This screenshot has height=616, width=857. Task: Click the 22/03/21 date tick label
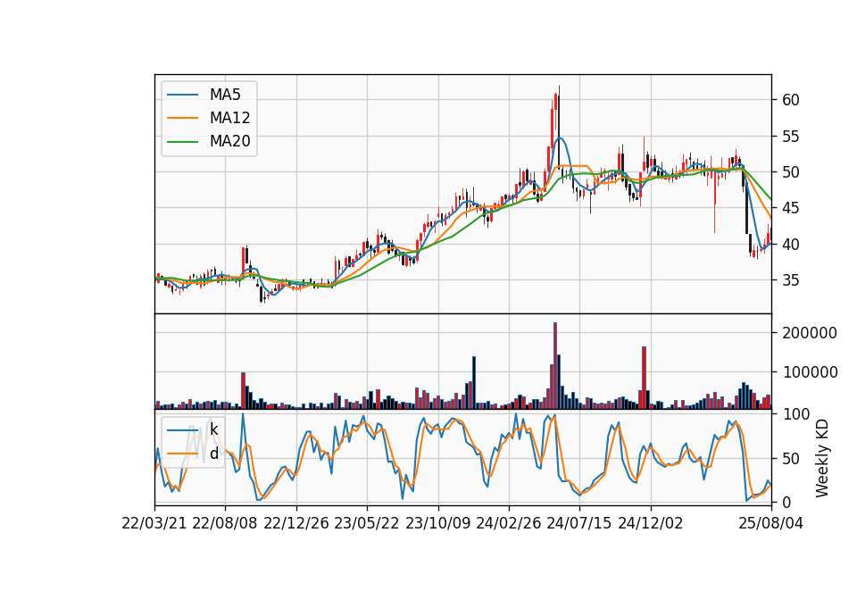154,523
